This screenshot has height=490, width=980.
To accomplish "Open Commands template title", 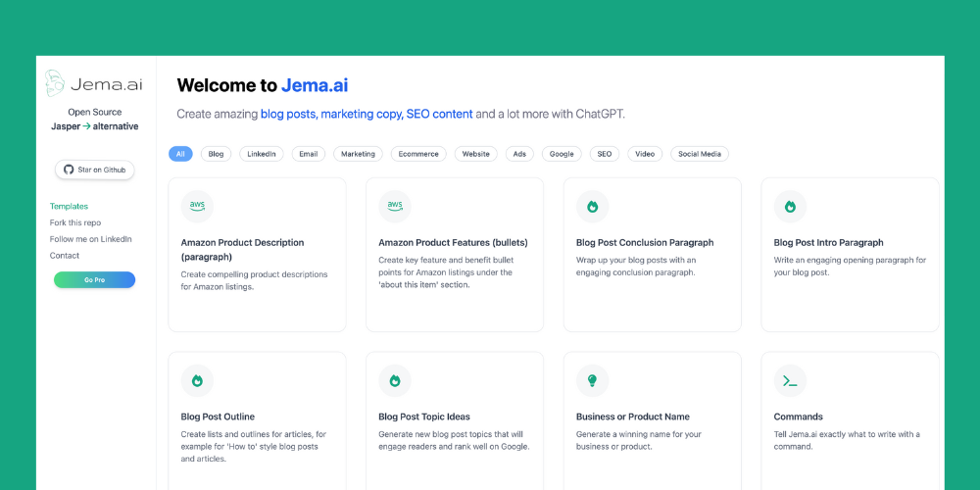I will [798, 416].
